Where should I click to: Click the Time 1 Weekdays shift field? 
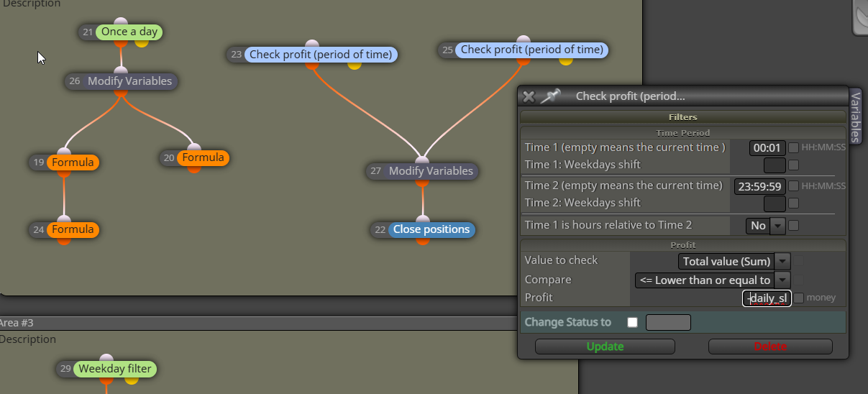click(775, 165)
